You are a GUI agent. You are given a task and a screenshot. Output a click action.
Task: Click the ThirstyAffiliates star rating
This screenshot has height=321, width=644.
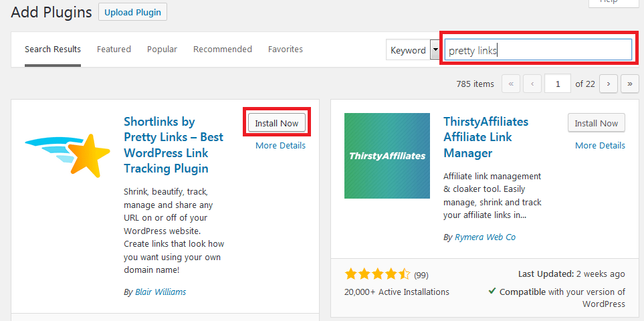377,274
